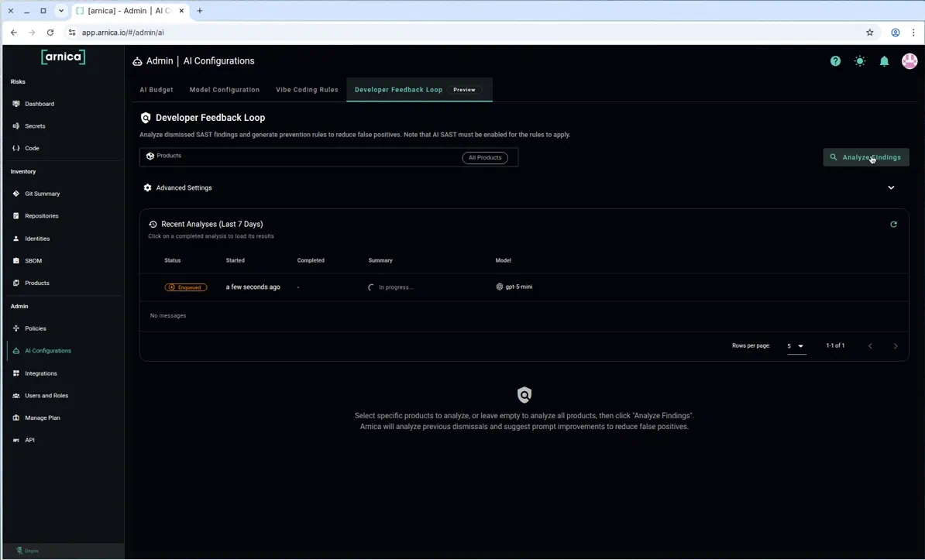
Task: Select AI Configurations in sidebar
Action: click(48, 351)
